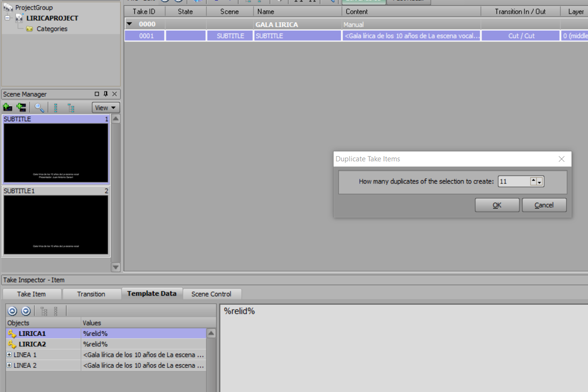The height and width of the screenshot is (392, 588).
Task: Collapse the LIRICAPROJECT tree node
Action: click(8, 18)
